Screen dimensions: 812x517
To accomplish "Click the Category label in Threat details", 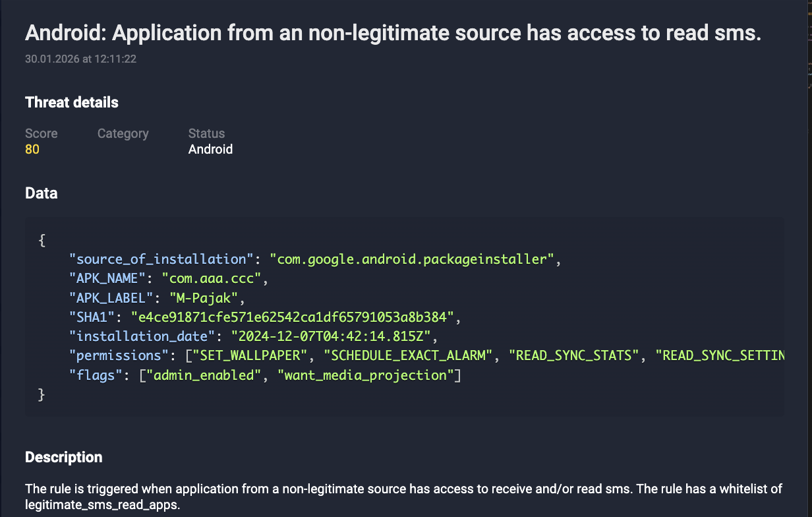I will coord(123,133).
